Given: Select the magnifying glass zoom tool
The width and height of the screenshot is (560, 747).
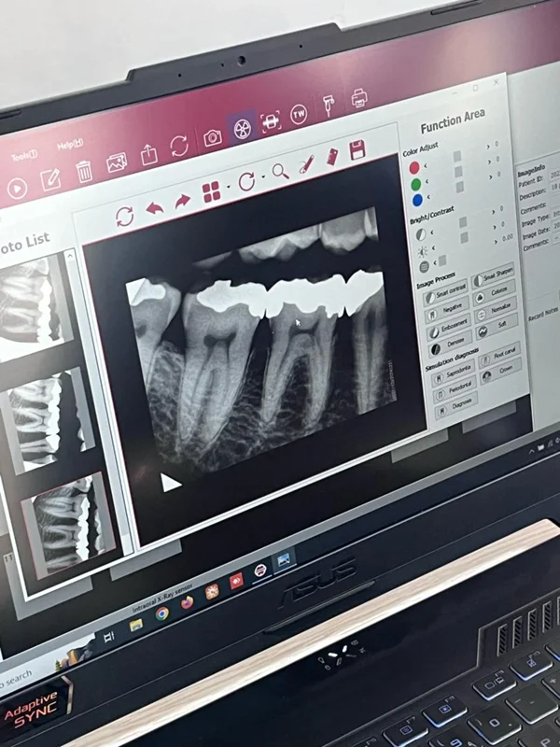Looking at the screenshot, I should (x=280, y=172).
